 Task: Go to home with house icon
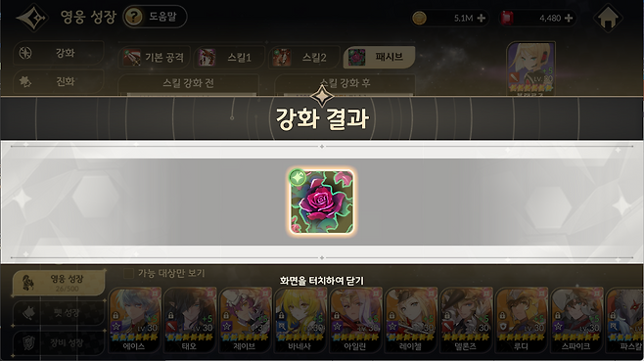[608, 18]
